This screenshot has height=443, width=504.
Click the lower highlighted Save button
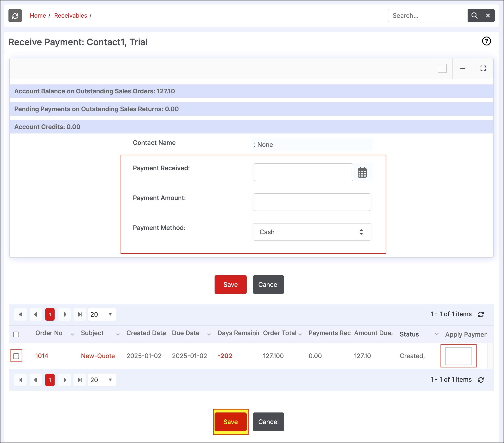point(230,422)
